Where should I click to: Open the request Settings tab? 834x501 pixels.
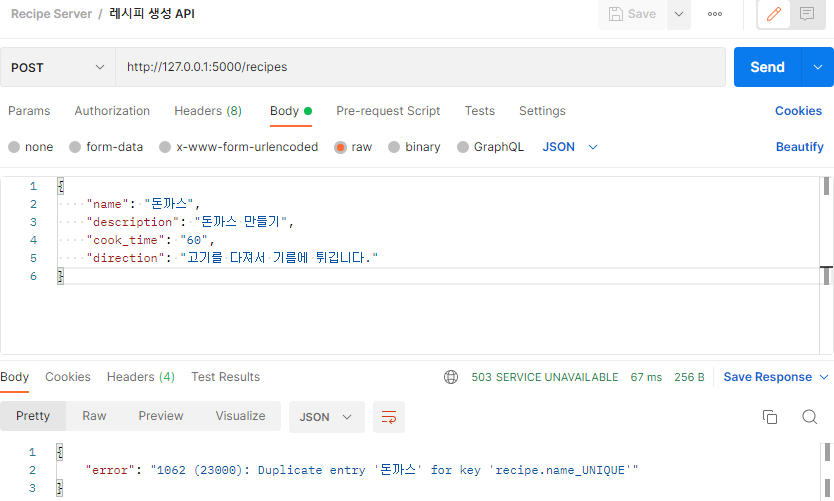[542, 111]
